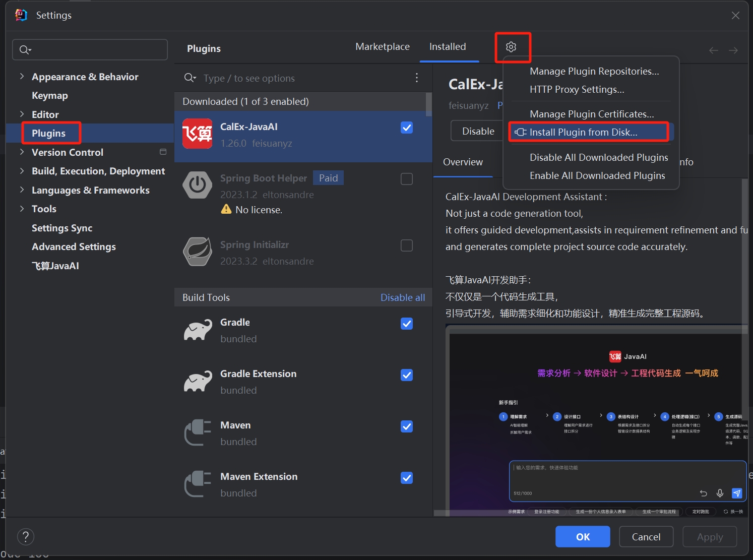This screenshot has width=753, height=560.
Task: Click the Maven Extension plug icon
Action: point(198,484)
